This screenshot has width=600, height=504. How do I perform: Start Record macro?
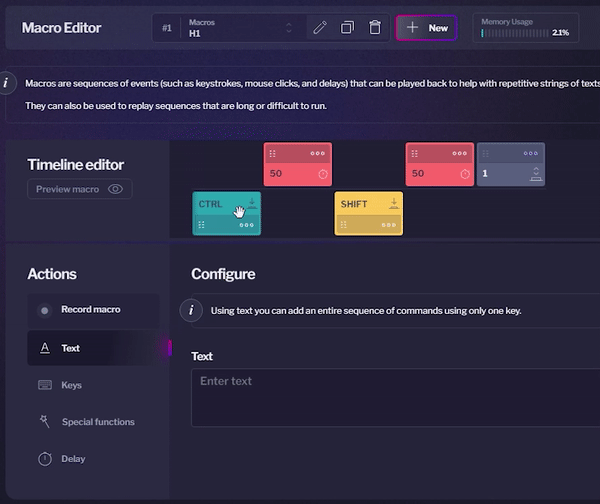90,310
